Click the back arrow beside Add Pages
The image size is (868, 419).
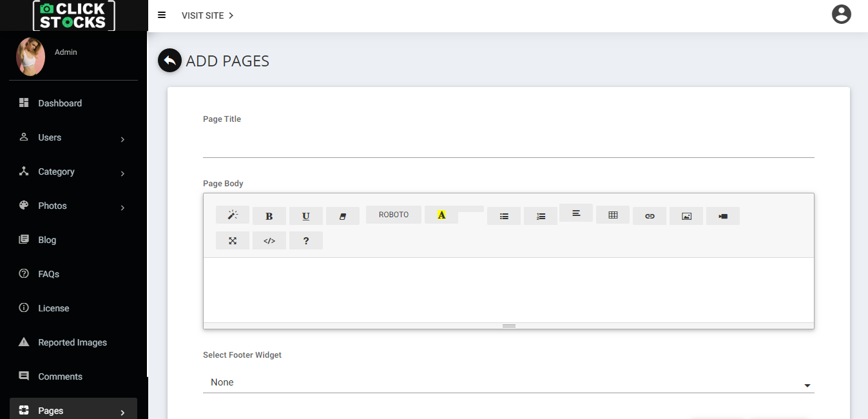169,61
